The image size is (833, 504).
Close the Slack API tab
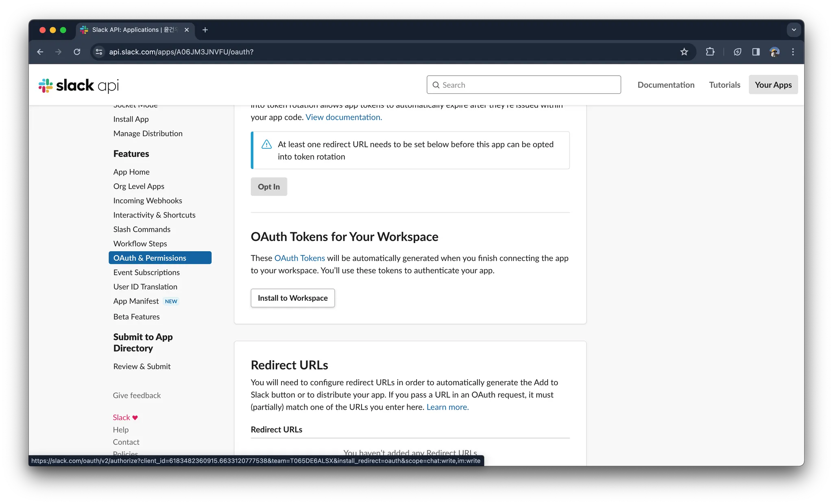point(187,30)
